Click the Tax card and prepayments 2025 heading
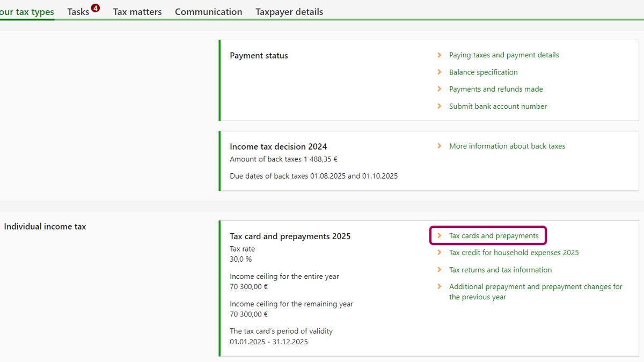 [x=290, y=237]
